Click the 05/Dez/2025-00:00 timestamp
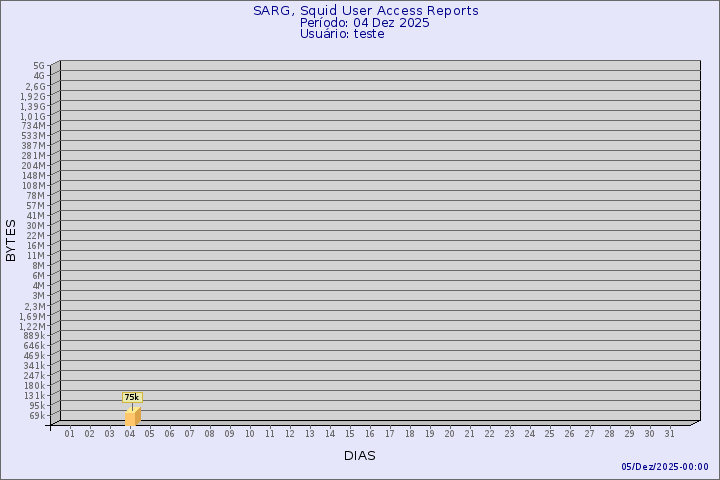The image size is (720, 480). pos(664,467)
